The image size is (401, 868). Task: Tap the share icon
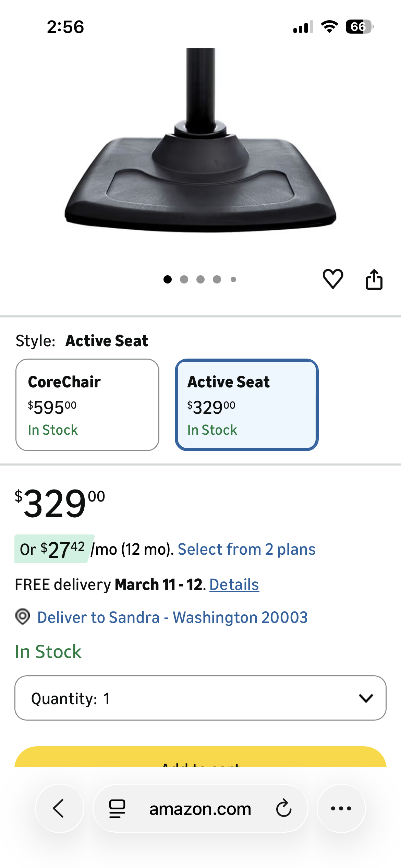point(374,279)
